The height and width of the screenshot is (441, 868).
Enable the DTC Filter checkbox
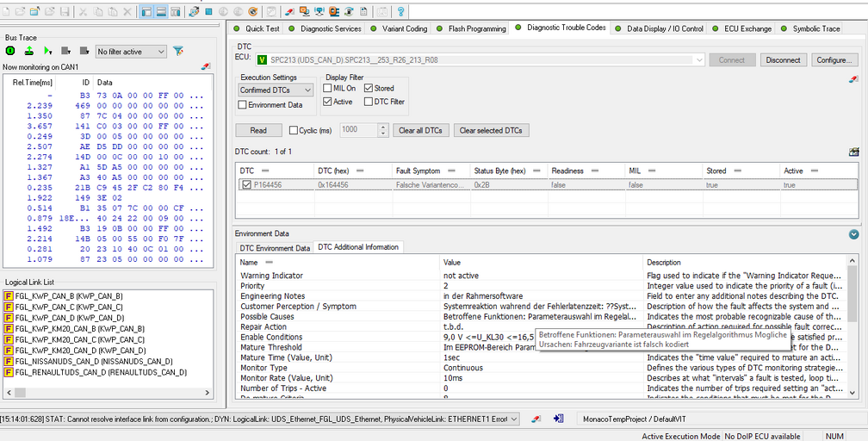369,102
